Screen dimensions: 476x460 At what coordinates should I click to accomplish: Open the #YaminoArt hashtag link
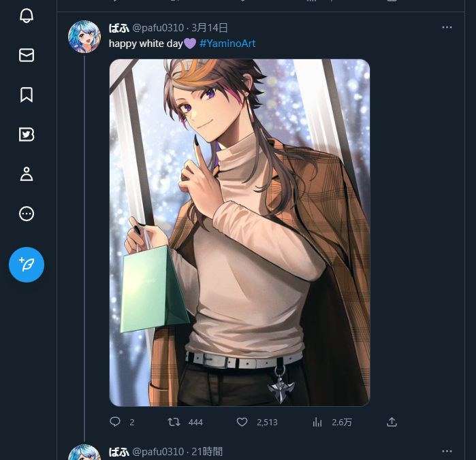tap(227, 44)
